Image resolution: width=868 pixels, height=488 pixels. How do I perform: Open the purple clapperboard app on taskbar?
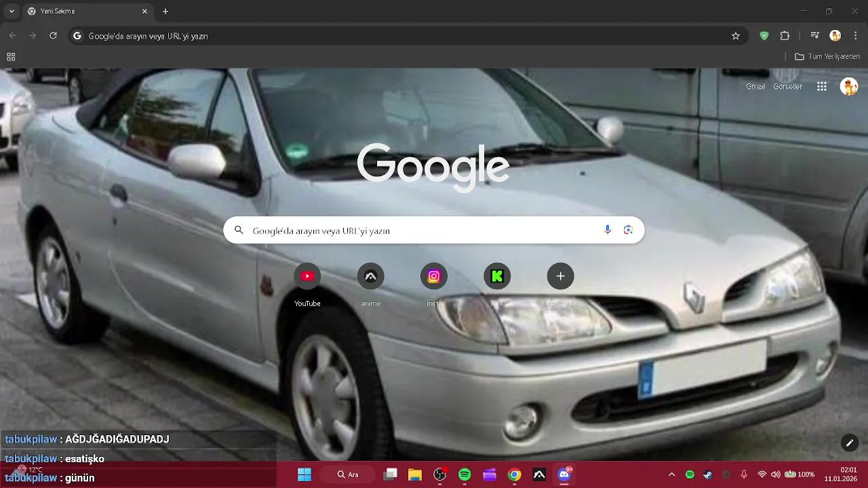490,474
